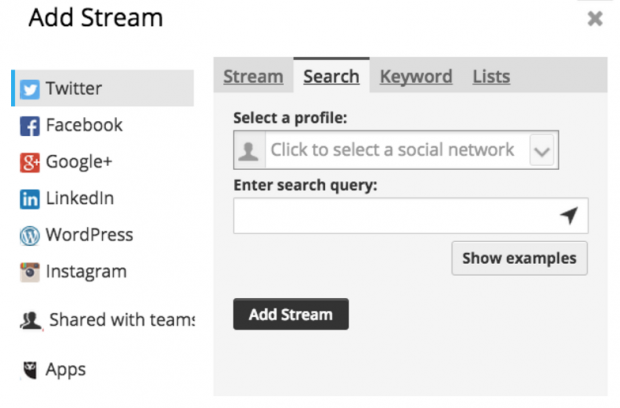620x408 pixels.
Task: Click the Instagram camera icon
Action: pos(30,272)
